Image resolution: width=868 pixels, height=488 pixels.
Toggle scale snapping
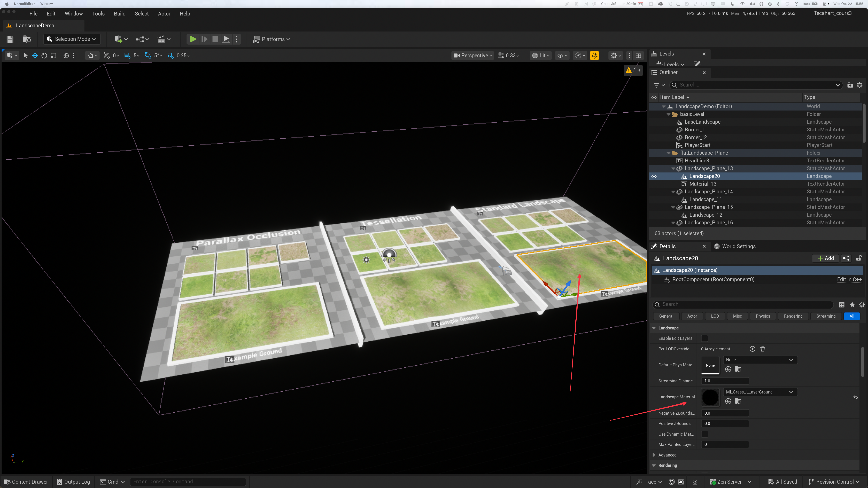pos(171,56)
